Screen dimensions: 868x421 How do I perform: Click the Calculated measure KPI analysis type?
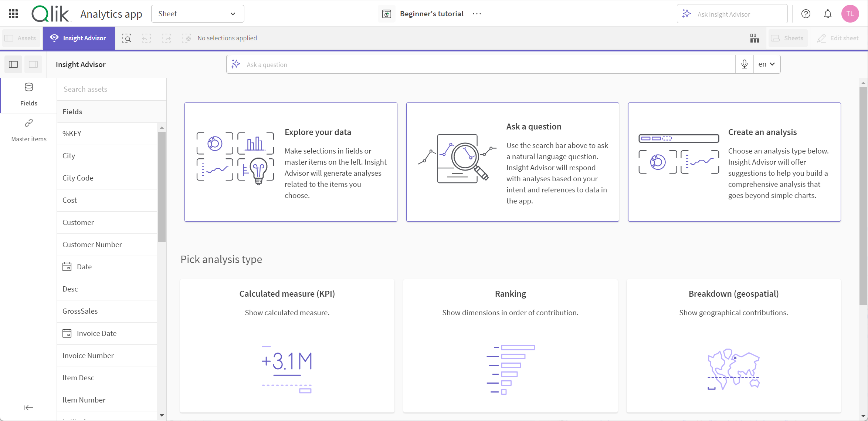coord(287,346)
